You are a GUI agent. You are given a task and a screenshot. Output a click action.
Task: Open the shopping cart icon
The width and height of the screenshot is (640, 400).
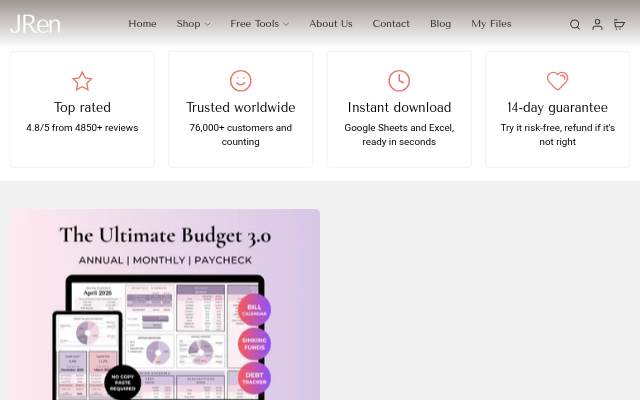[x=619, y=24]
